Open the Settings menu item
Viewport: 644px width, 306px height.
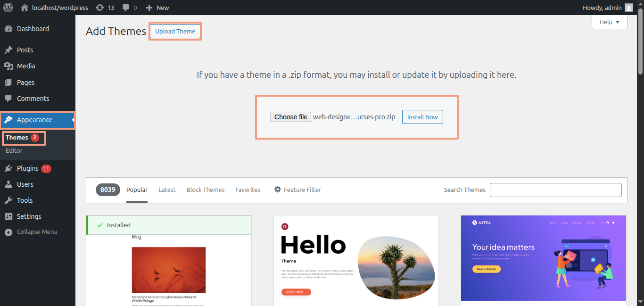29,216
